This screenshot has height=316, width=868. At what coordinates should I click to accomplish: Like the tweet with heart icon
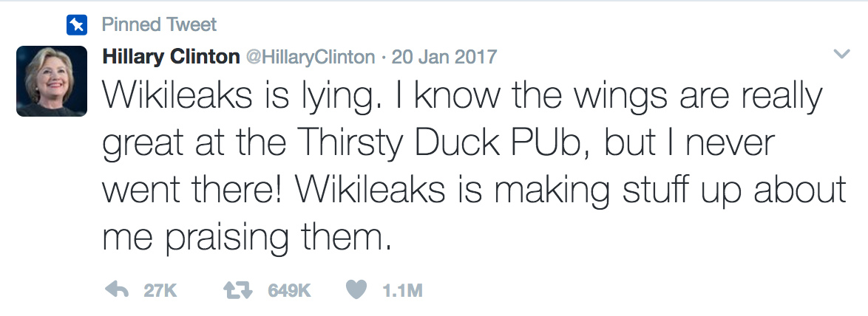356,289
